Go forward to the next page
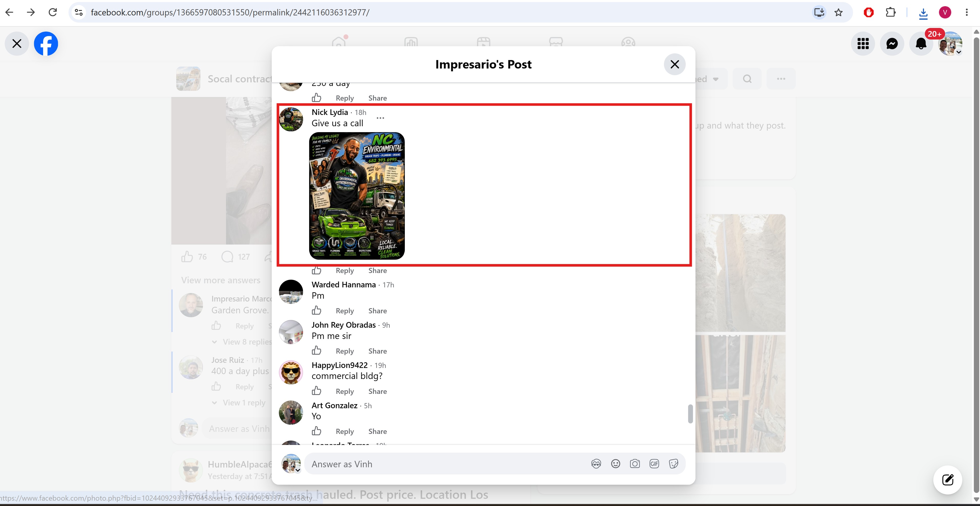The height and width of the screenshot is (506, 980). (x=31, y=13)
